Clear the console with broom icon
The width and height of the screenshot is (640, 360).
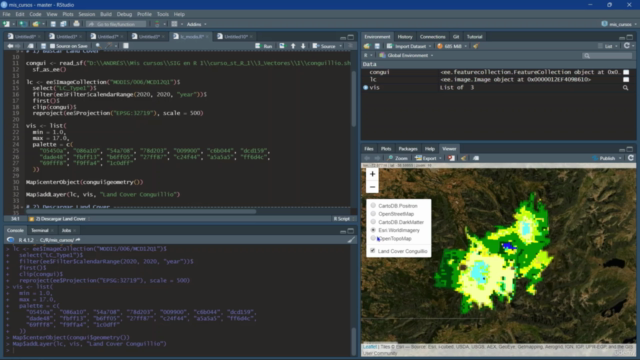(x=351, y=240)
